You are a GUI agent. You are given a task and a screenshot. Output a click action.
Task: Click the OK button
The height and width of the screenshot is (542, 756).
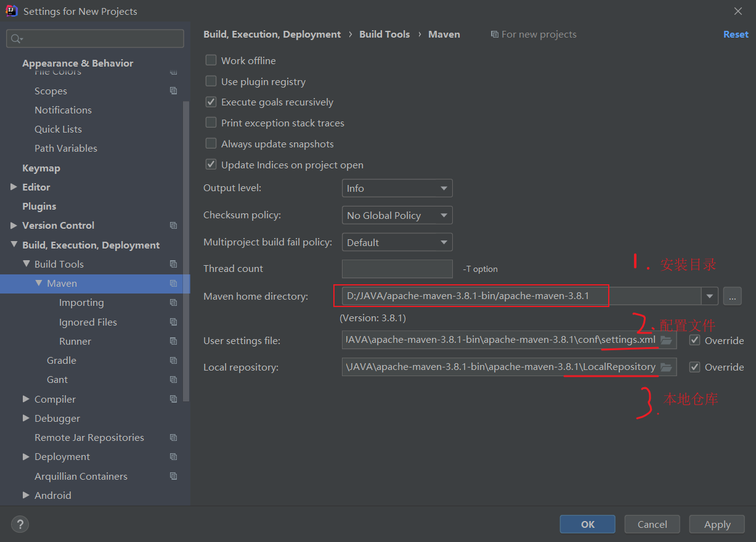(x=588, y=524)
